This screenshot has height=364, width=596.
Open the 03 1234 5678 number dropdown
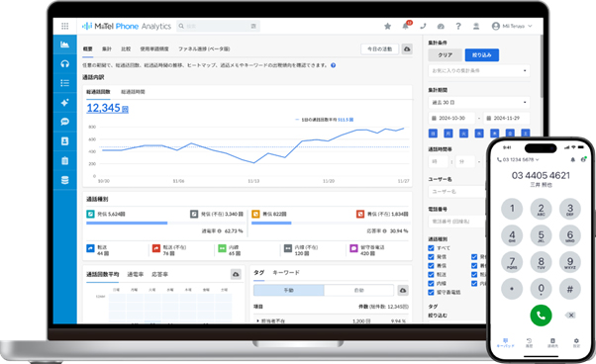coord(518,160)
